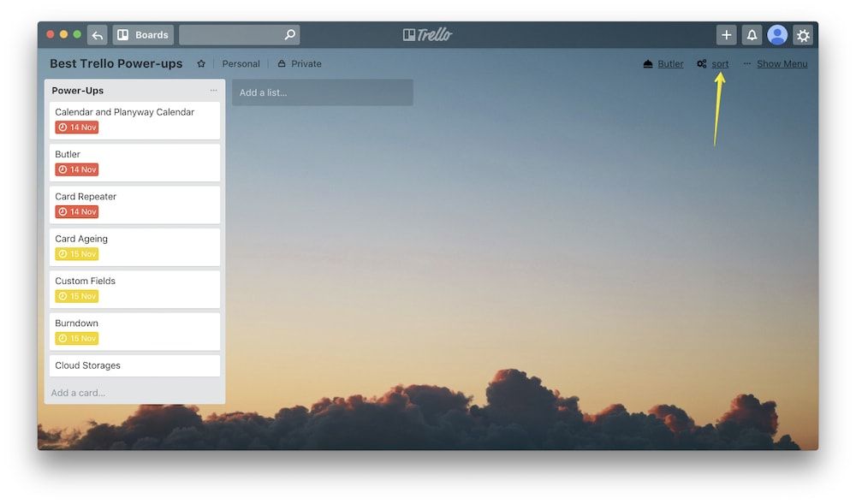Click 14 Nov badge on Calendar card

point(76,127)
